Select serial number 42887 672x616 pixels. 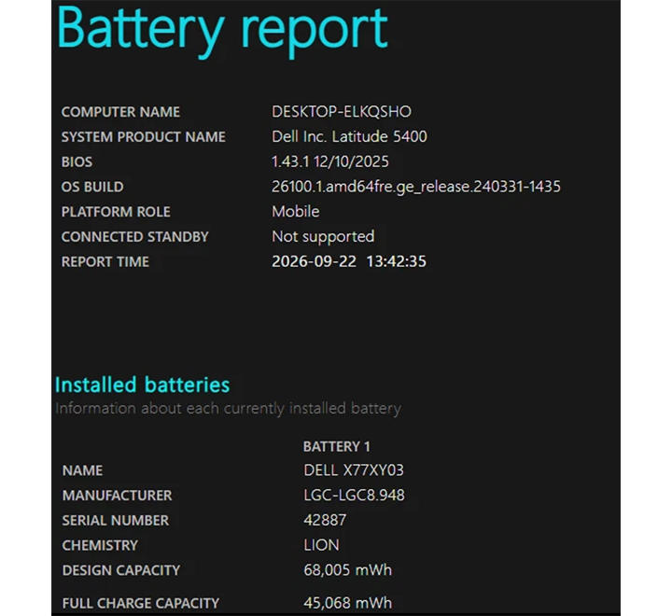click(325, 520)
